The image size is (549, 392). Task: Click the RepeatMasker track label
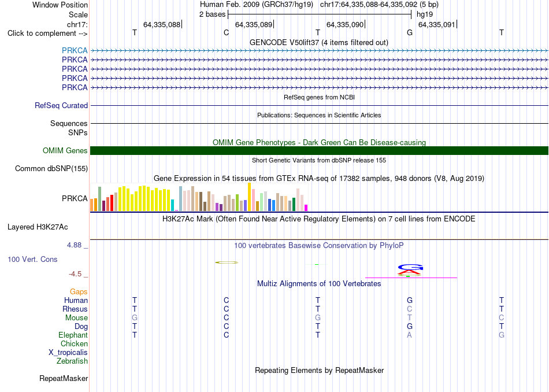tap(64, 378)
